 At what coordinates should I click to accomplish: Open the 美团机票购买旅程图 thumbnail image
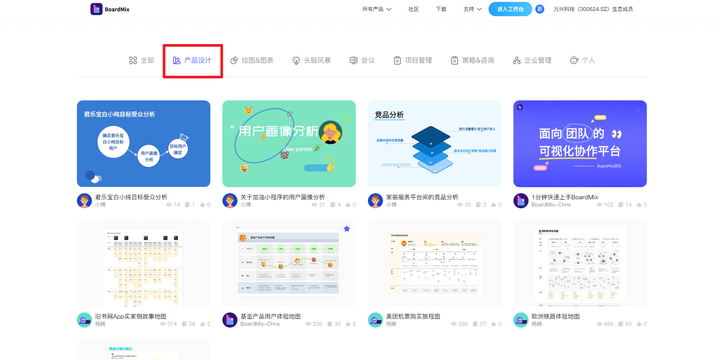(435, 263)
